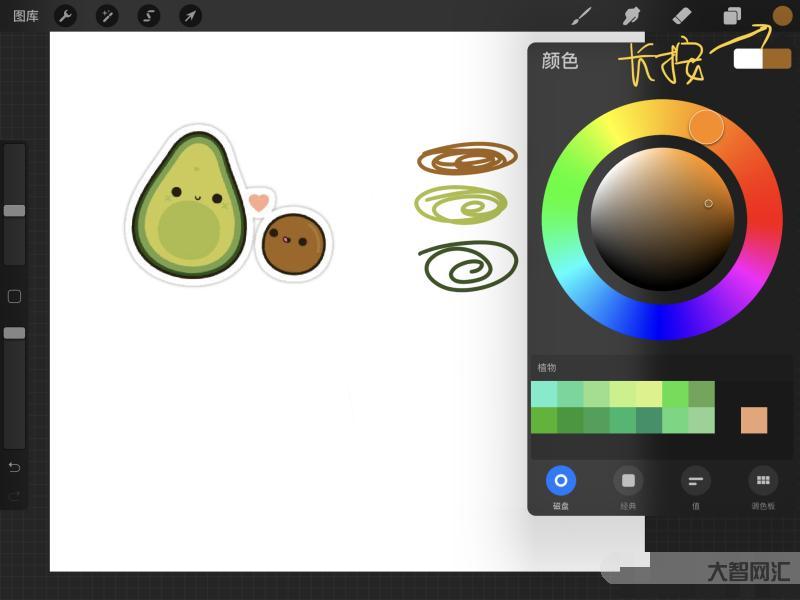Open the 图库 gallery
Image resolution: width=800 pixels, height=600 pixels.
(x=26, y=16)
